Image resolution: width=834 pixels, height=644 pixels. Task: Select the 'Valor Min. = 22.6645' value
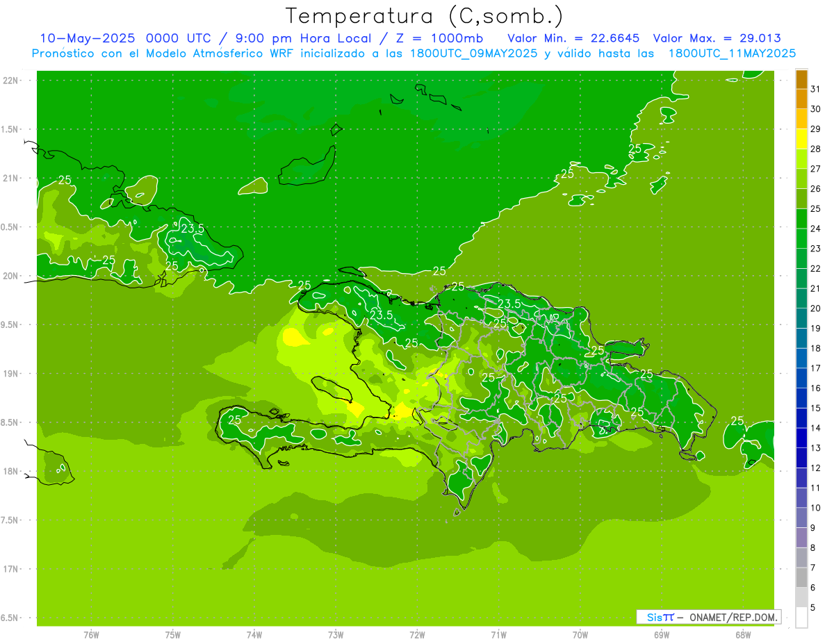[x=574, y=38]
